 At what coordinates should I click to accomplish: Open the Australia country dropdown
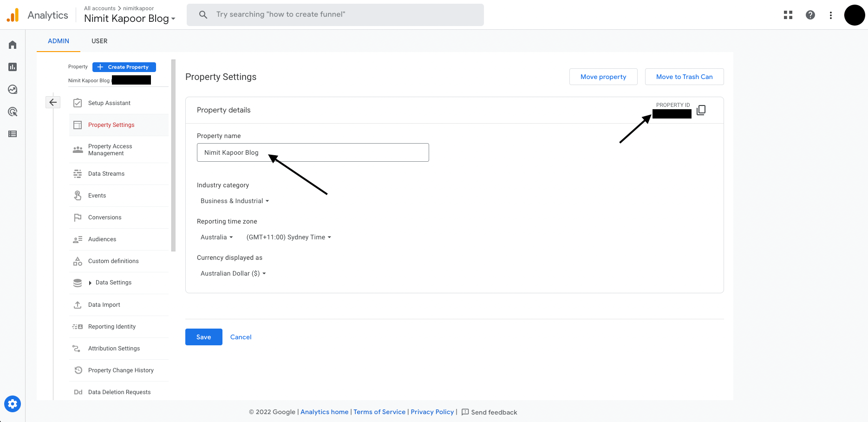(216, 237)
